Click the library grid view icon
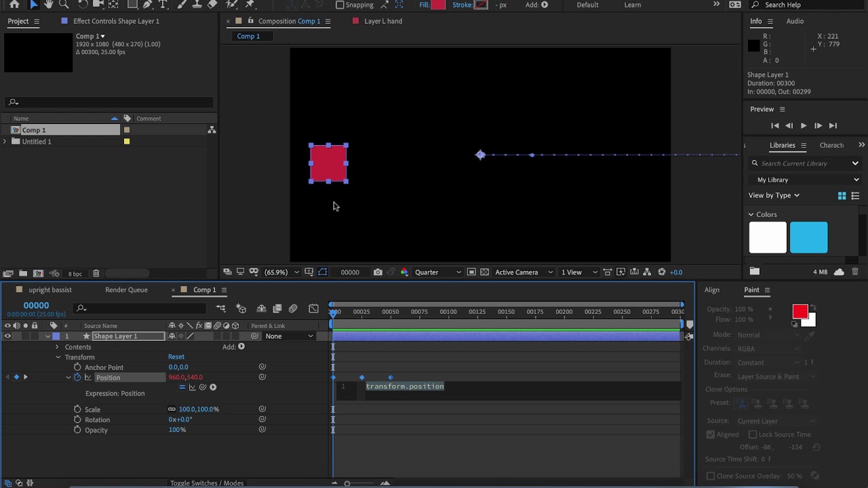 coord(842,196)
